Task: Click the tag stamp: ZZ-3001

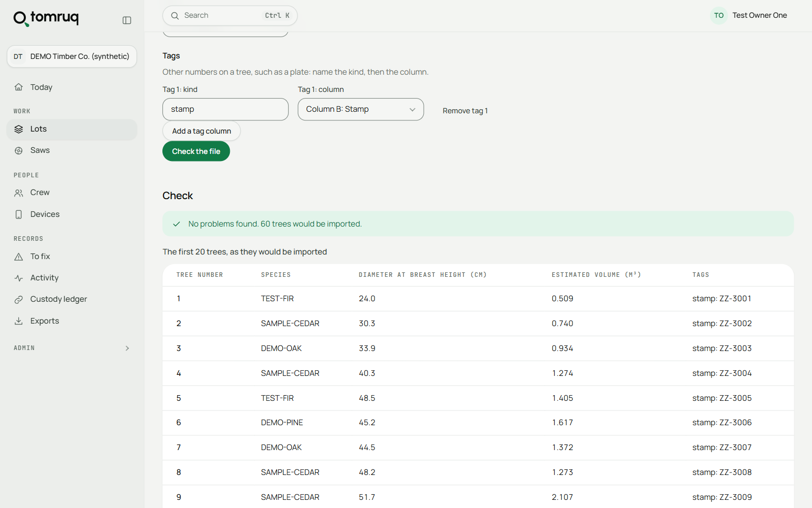Action: [x=722, y=299]
